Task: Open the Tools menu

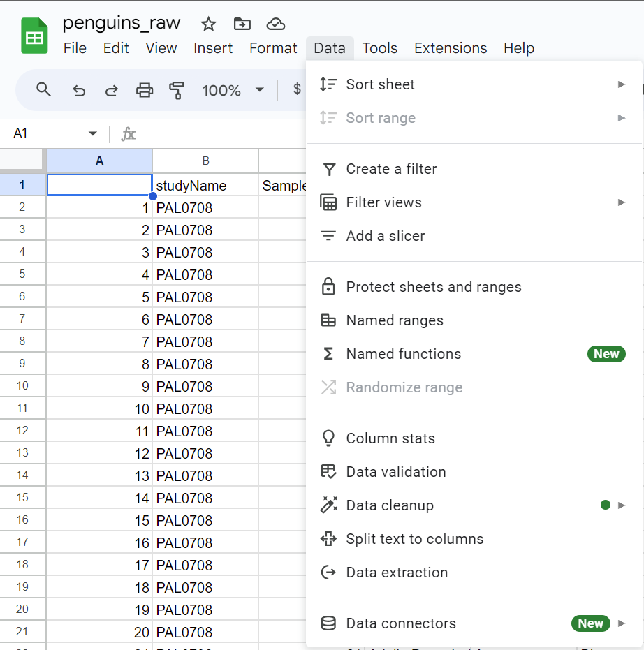Action: coord(379,48)
